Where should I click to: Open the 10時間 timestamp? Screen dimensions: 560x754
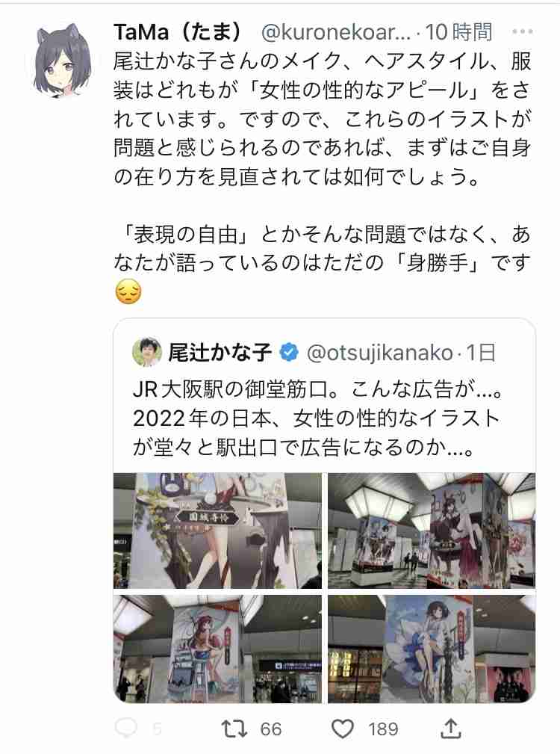point(459,32)
